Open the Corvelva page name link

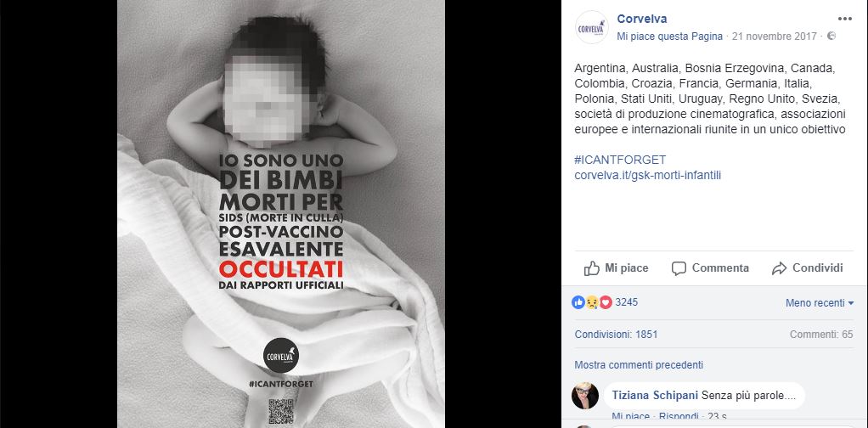(642, 19)
